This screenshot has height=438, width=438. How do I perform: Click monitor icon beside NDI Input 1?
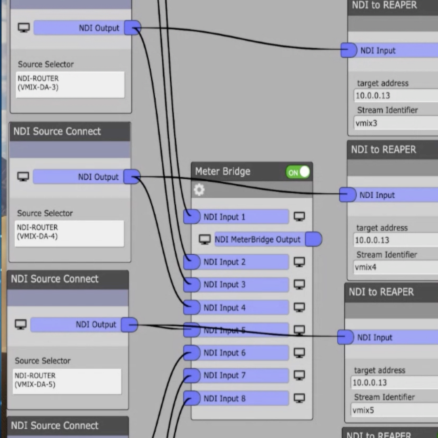[x=299, y=217]
